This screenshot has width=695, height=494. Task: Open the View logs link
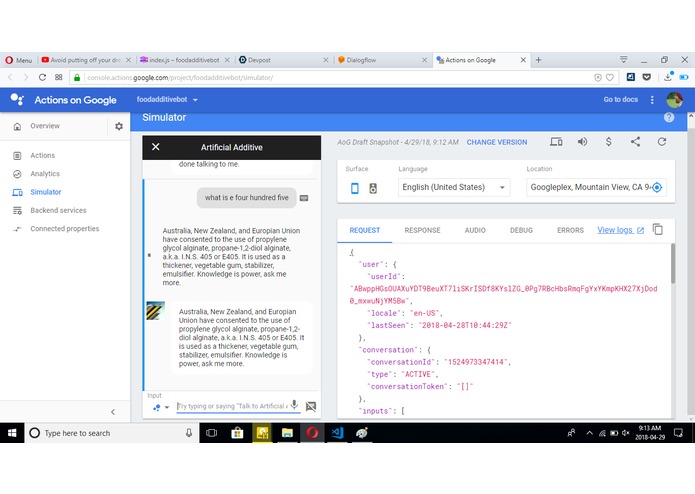(621, 230)
